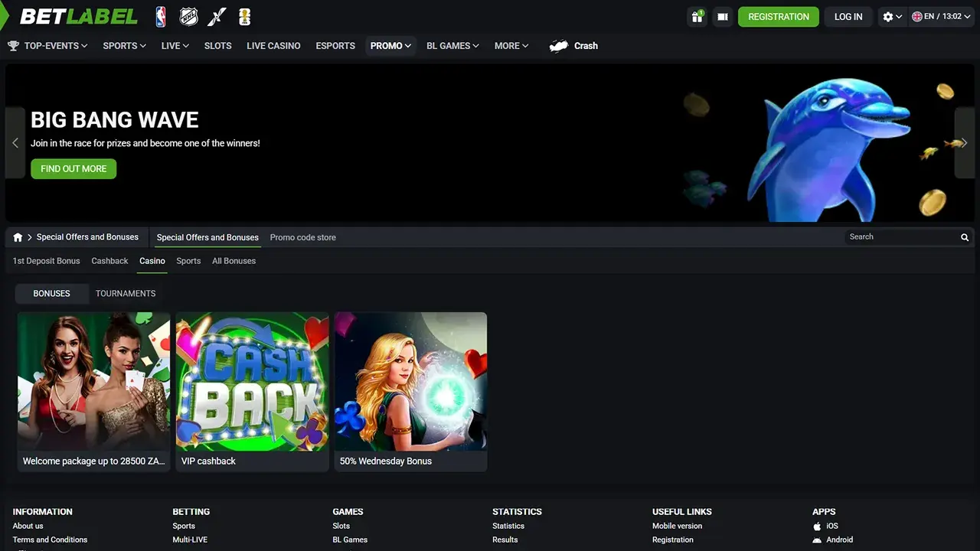Focus the Search input field

[902, 236]
